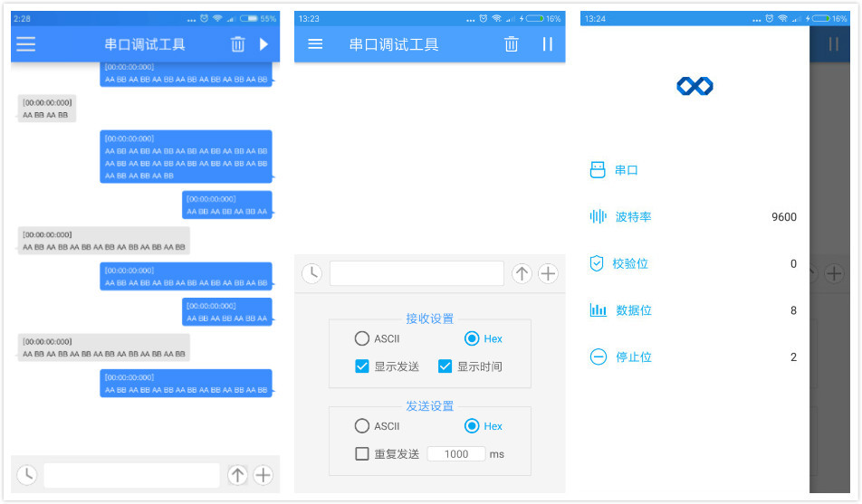Image resolution: width=862 pixels, height=504 pixels.
Task: Tap plus icon in middle screen input row
Action: [x=548, y=273]
